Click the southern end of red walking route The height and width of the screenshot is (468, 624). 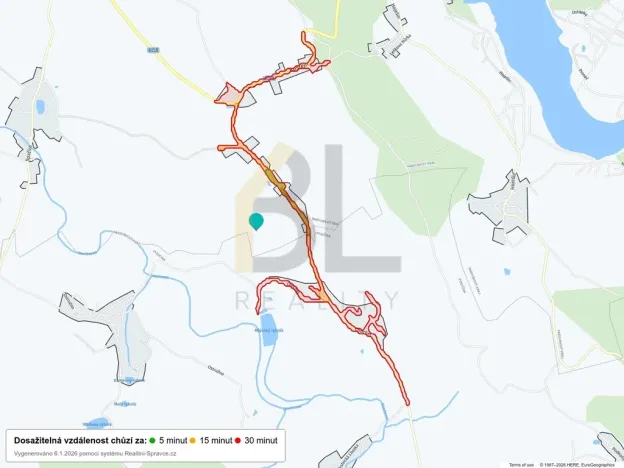point(406,402)
